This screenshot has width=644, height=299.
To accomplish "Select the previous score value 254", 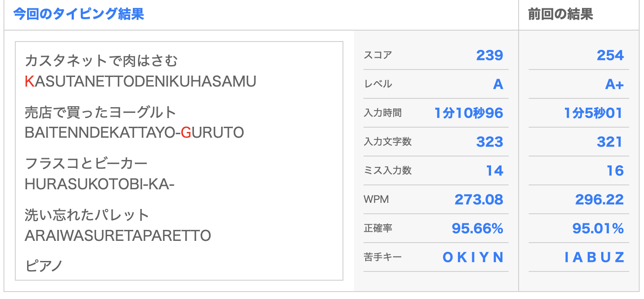I will (610, 55).
